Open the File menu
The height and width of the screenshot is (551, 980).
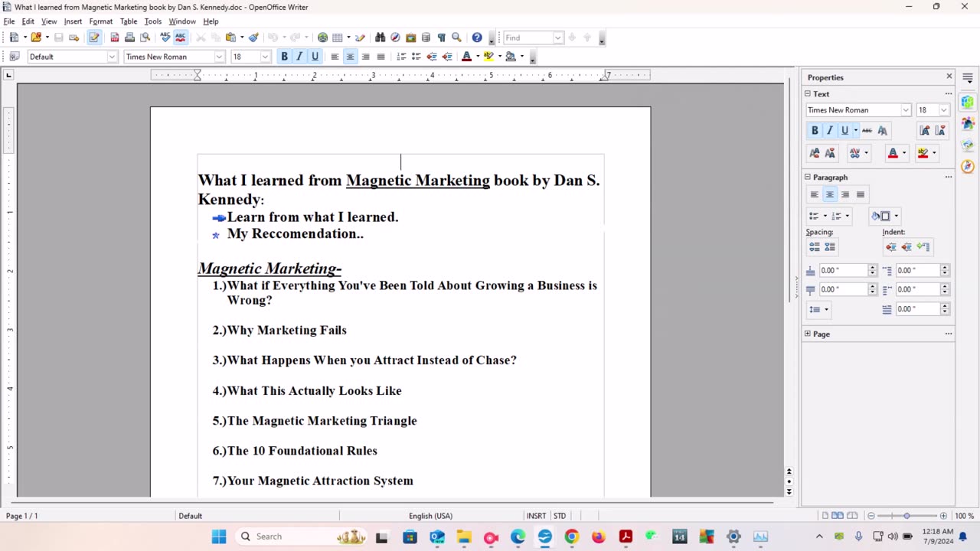(9, 21)
